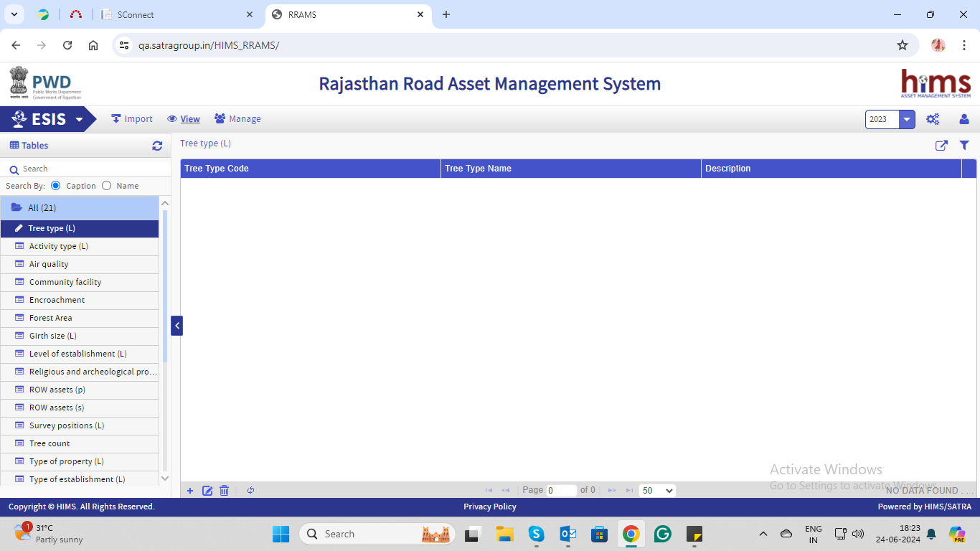Click the tables list scrollbar down arrow
Viewport: 980px width, 551px height.
(165, 479)
